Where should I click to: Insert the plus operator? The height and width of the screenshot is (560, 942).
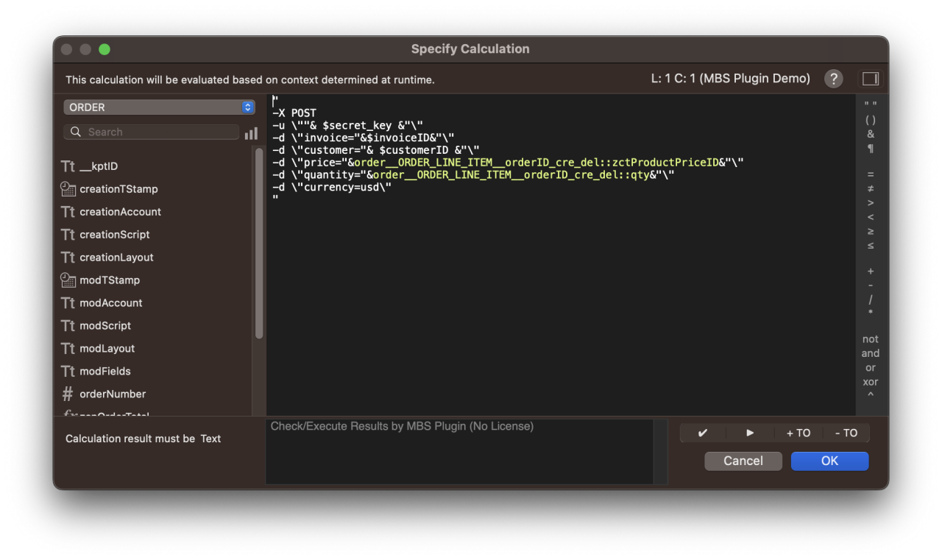[x=871, y=272]
